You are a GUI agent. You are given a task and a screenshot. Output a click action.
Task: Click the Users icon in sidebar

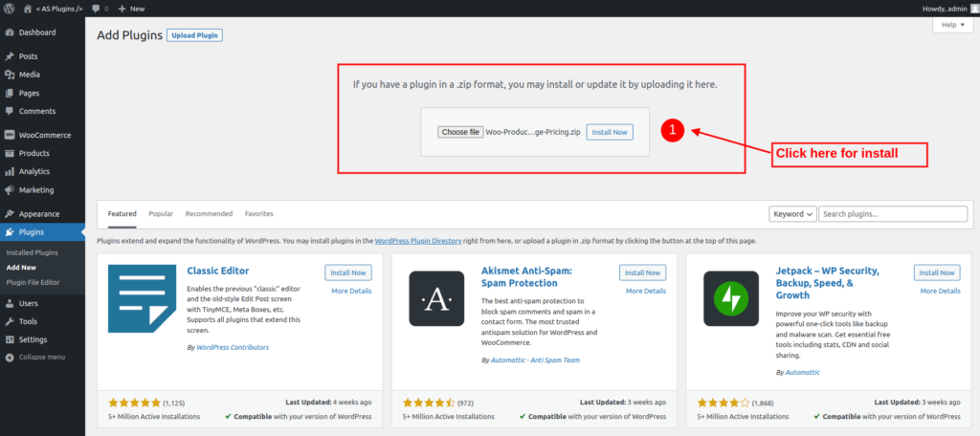pos(10,304)
